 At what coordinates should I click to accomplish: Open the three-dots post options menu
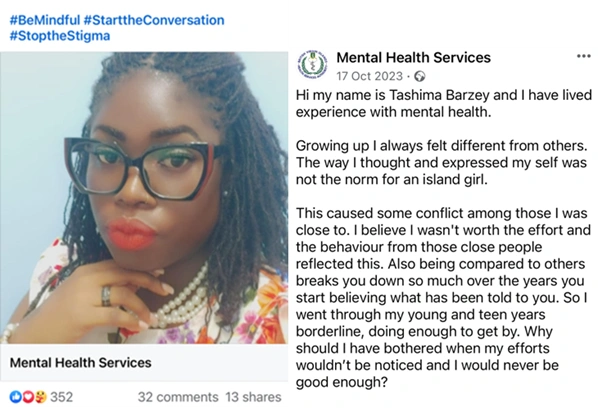(584, 56)
